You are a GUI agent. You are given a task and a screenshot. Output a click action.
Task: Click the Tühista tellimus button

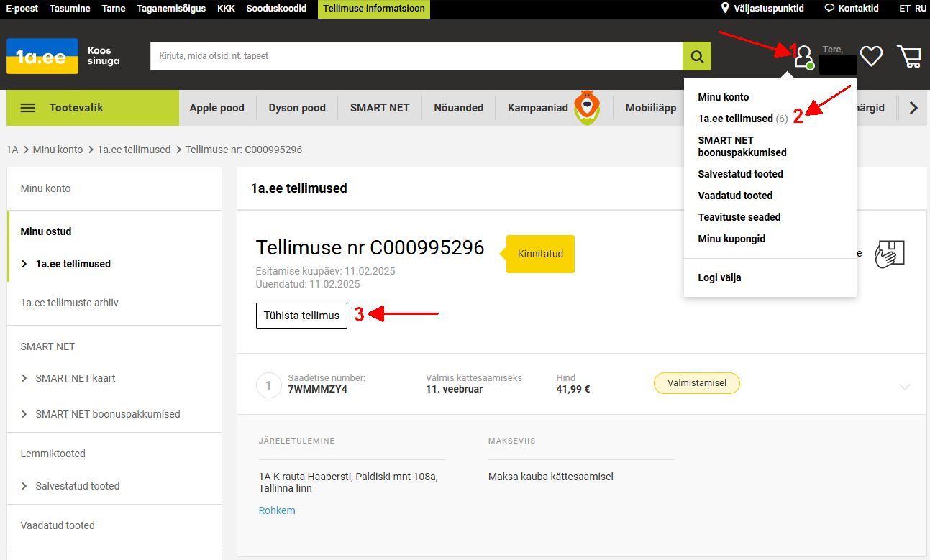(301, 316)
